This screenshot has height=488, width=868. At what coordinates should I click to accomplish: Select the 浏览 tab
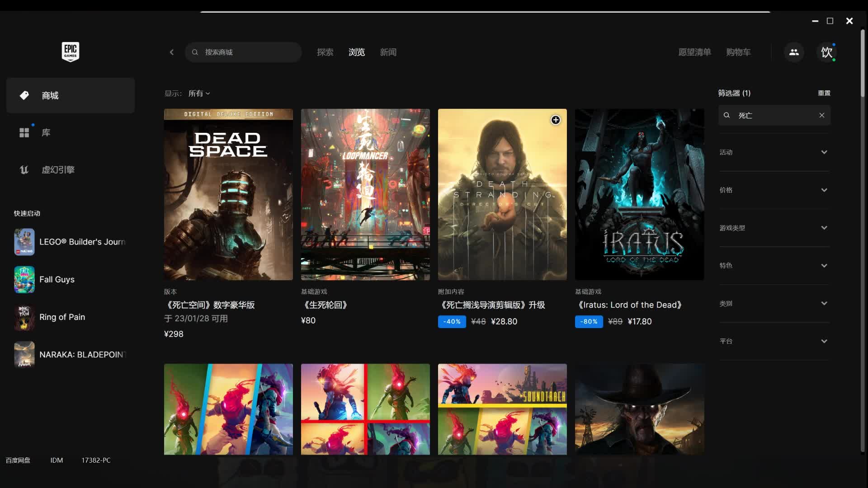pyautogui.click(x=357, y=52)
